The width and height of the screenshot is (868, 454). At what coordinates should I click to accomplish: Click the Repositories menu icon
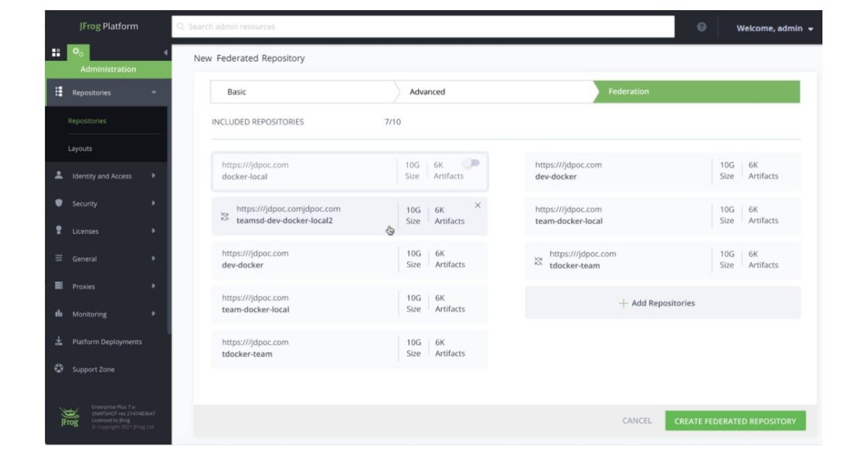[59, 92]
